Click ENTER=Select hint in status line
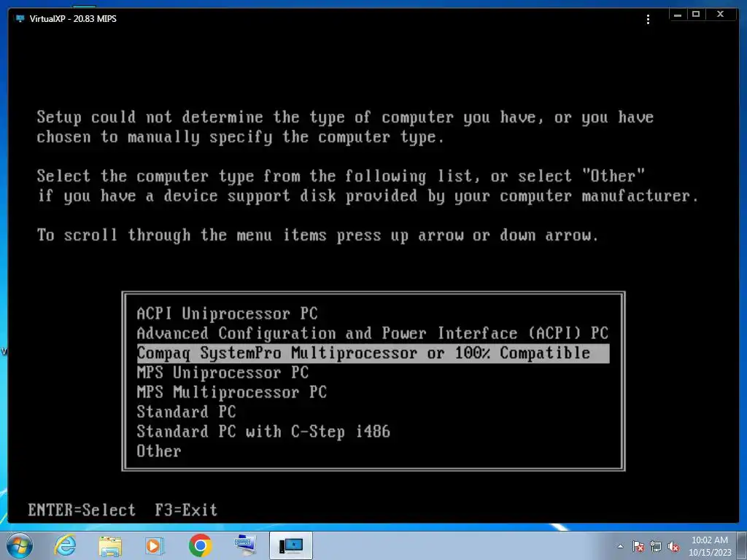This screenshot has width=747, height=560. point(82,510)
